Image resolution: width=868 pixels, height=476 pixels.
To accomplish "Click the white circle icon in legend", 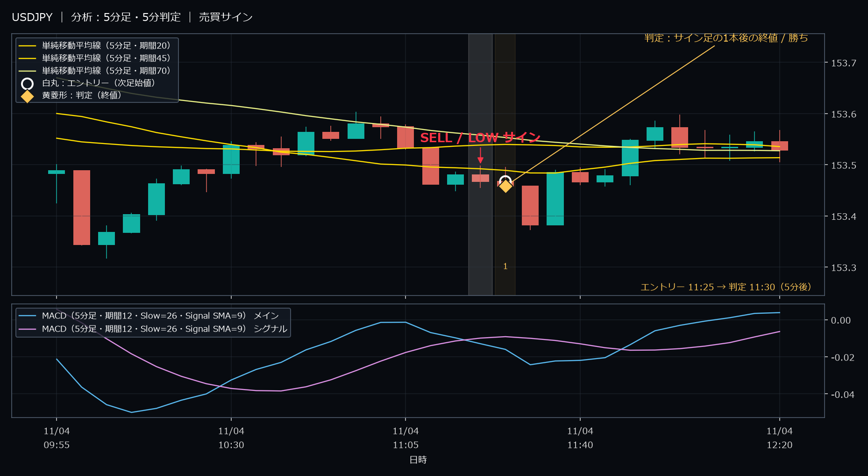I will (x=28, y=84).
